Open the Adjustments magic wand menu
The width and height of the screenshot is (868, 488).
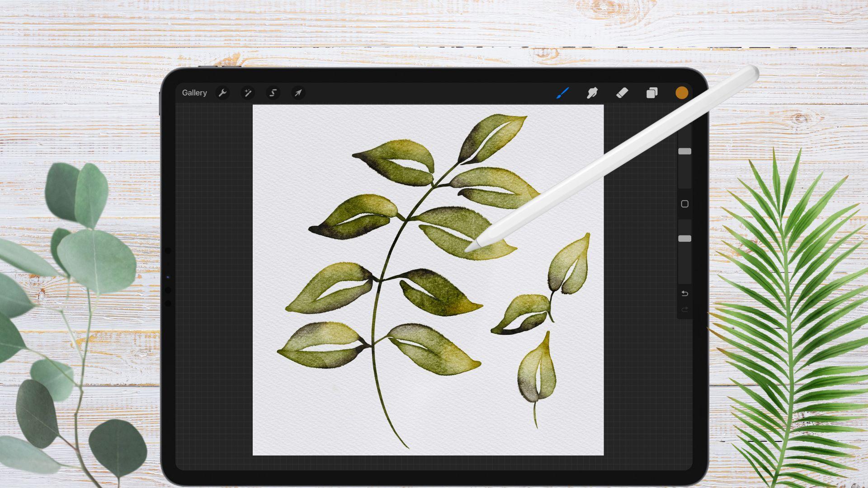pyautogui.click(x=248, y=93)
